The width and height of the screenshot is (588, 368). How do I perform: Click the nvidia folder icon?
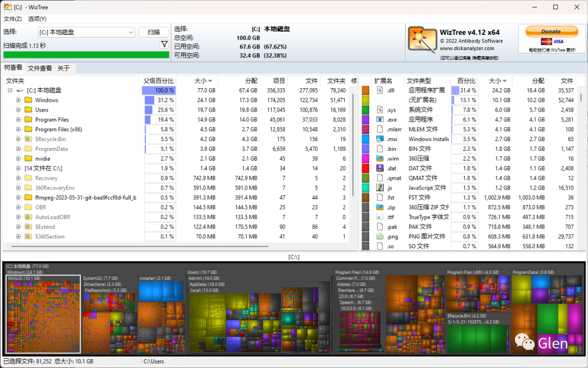(x=28, y=158)
